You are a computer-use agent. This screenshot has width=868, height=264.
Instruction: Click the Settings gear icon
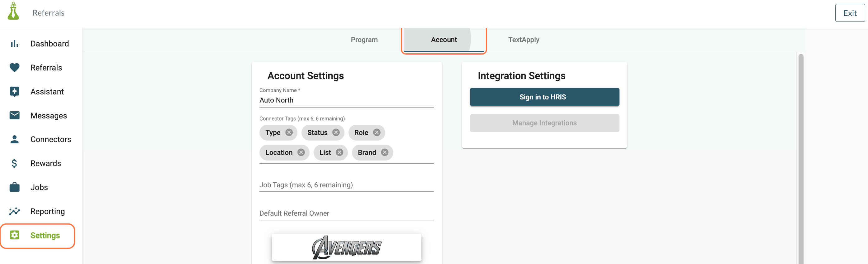coord(15,235)
